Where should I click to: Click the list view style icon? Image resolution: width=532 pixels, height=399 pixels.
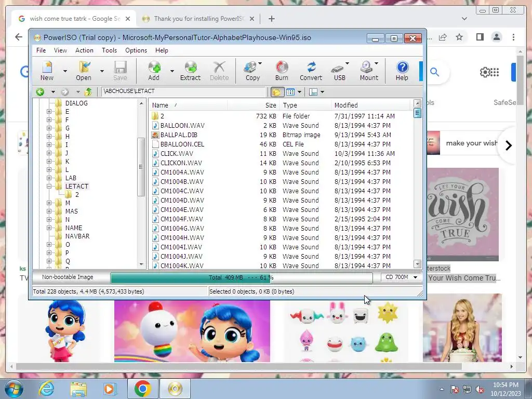[290, 92]
